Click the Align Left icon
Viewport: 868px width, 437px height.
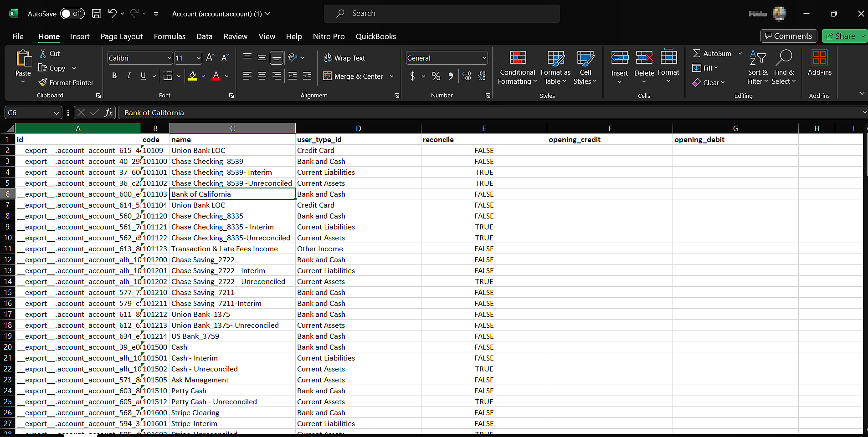tap(247, 76)
